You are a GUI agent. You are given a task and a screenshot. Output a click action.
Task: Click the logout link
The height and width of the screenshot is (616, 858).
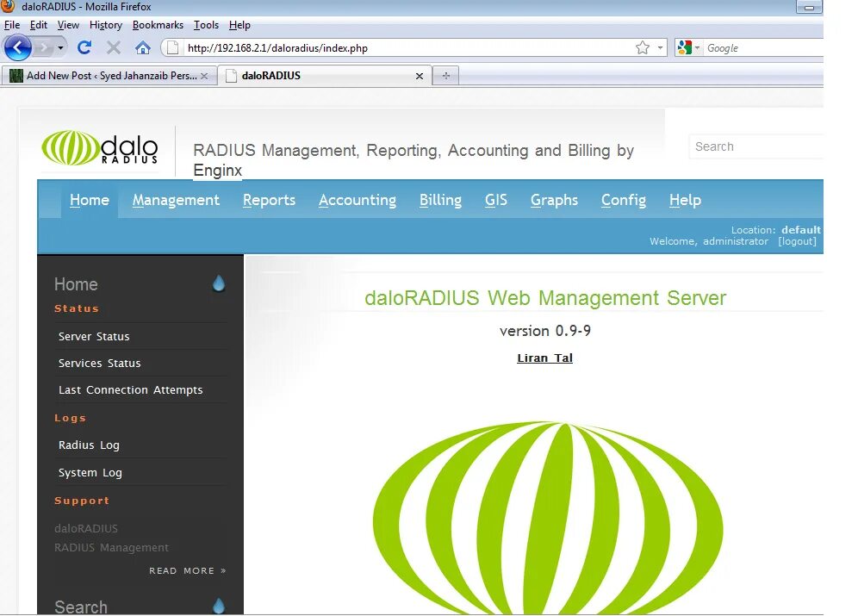[x=797, y=241]
